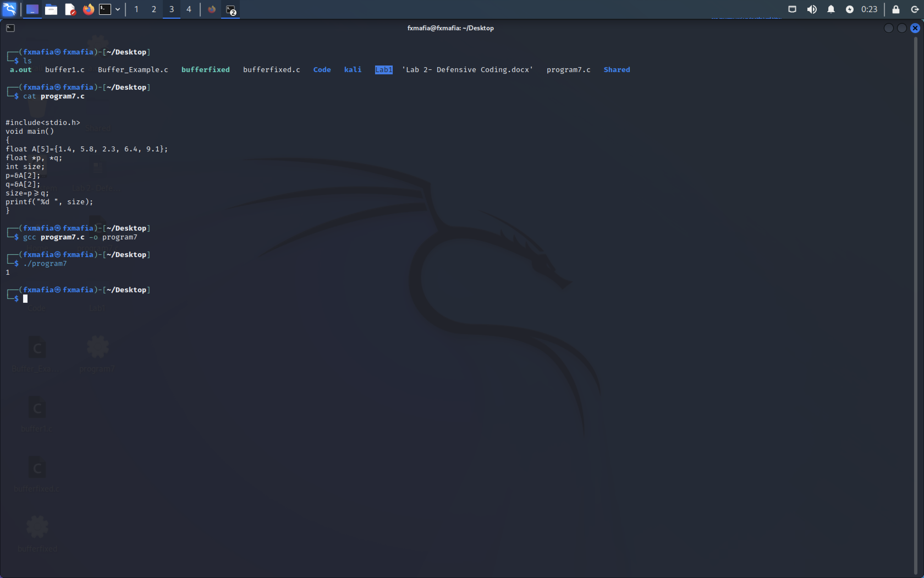The width and height of the screenshot is (924, 578).
Task: Click the float A[5] array declaration line
Action: 87,149
